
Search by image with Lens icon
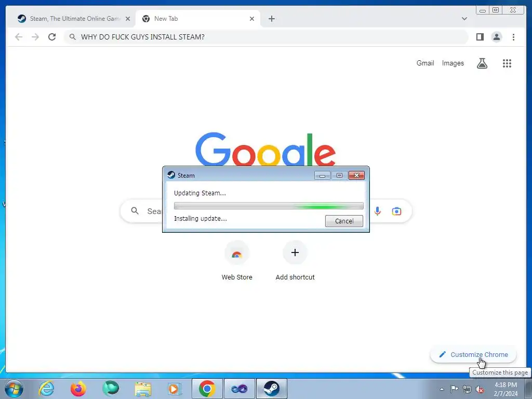tap(396, 211)
